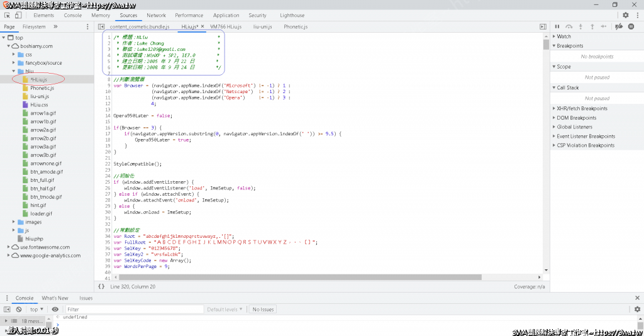Toggle deactivate breakpoints icon
This screenshot has width=644, height=336.
tap(619, 26)
